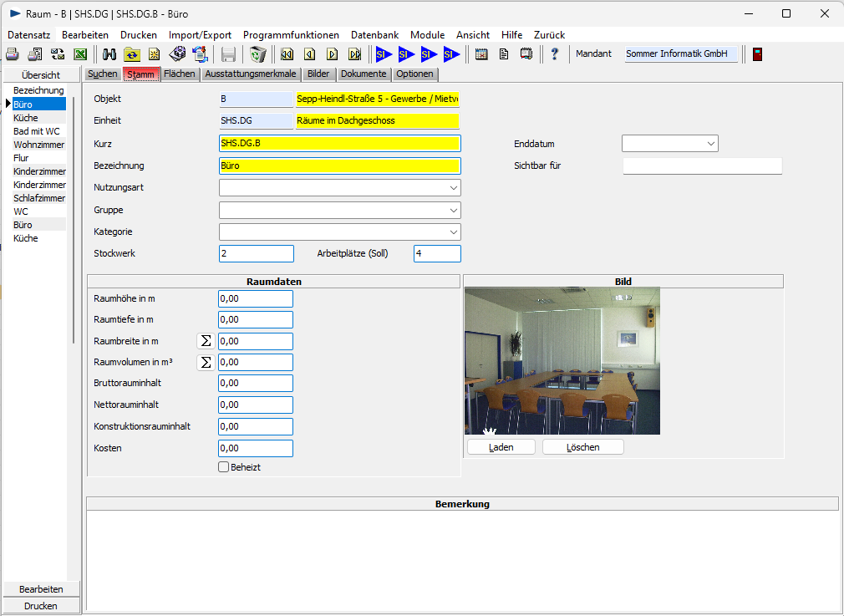
Task: Click the Löschen button below the image
Action: 582,447
